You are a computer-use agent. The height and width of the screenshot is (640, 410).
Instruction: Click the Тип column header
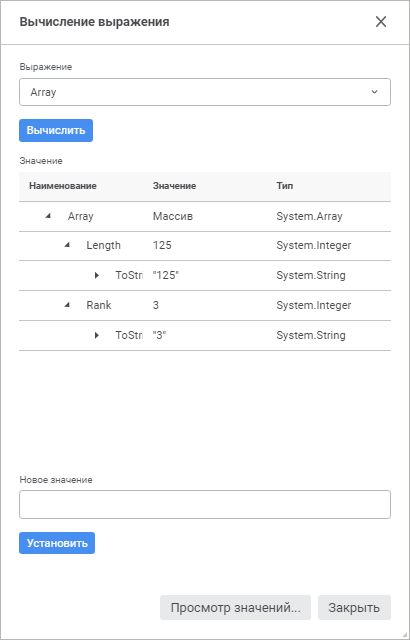point(284,186)
